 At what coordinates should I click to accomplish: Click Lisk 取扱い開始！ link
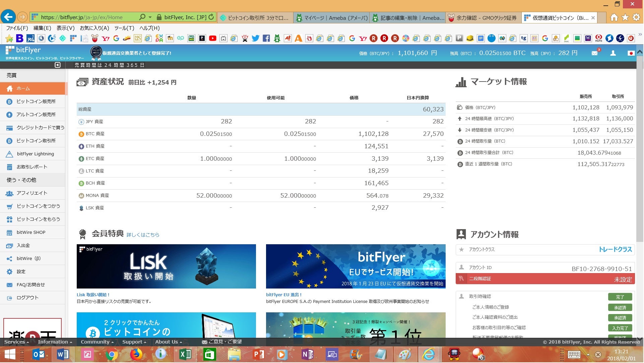pyautogui.click(x=93, y=295)
